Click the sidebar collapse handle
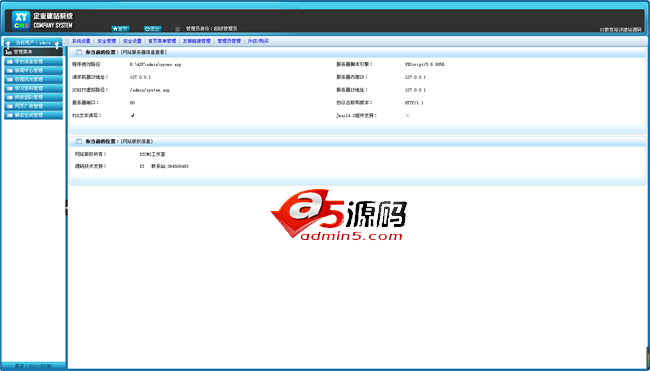650x371 pixels. pyautogui.click(x=66, y=207)
